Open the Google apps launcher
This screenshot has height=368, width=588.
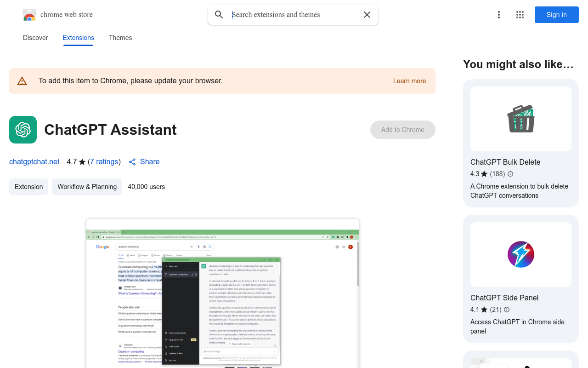520,15
